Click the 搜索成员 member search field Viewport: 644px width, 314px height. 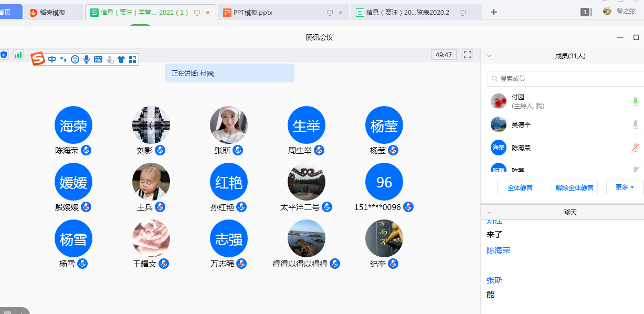point(567,79)
